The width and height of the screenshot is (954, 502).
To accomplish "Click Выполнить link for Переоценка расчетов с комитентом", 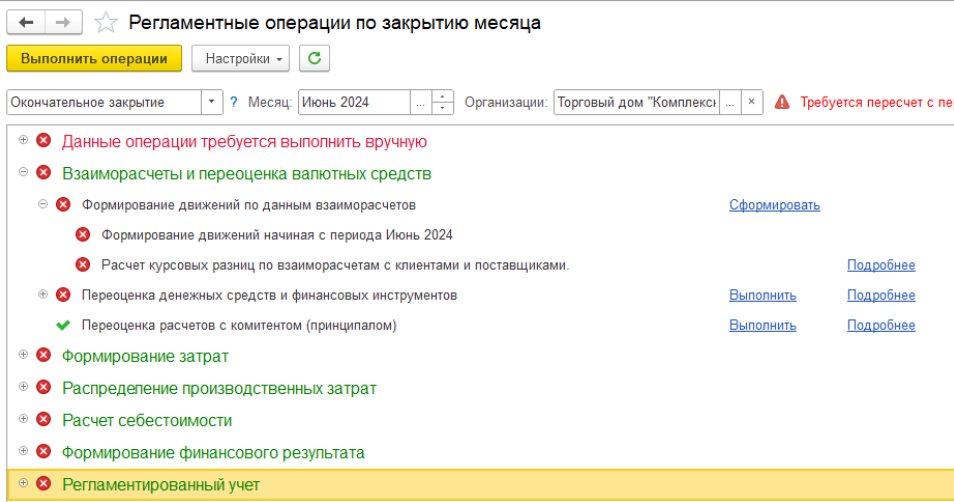I will tap(762, 325).
